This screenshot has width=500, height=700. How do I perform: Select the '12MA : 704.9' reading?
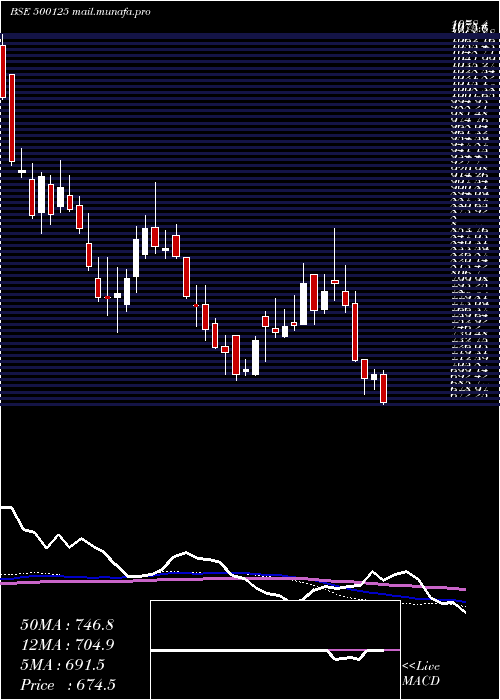(67, 645)
